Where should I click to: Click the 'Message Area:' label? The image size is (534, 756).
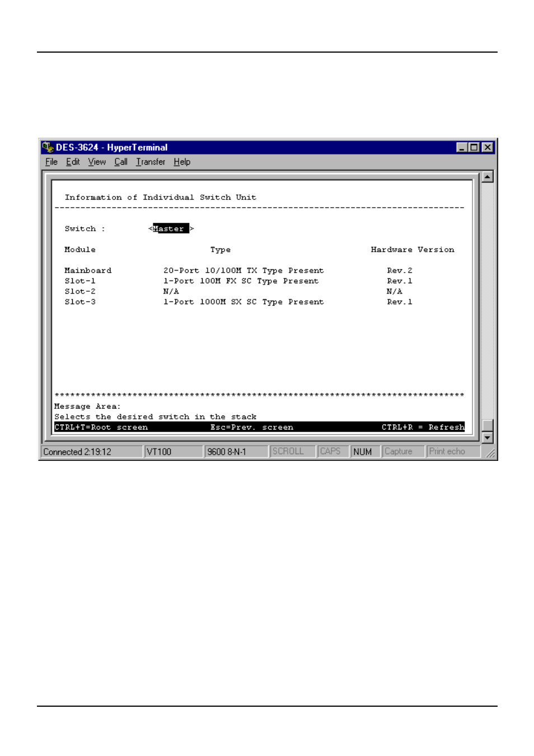tap(87, 407)
